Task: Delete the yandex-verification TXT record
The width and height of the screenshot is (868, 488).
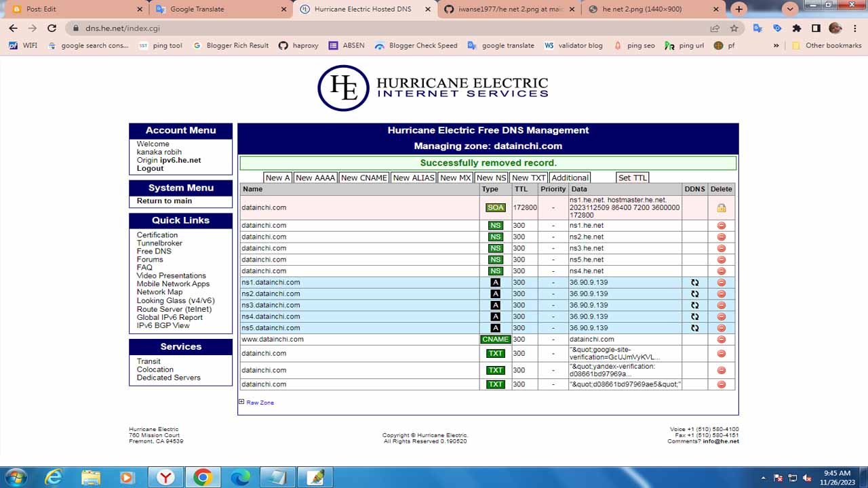Action: click(721, 370)
